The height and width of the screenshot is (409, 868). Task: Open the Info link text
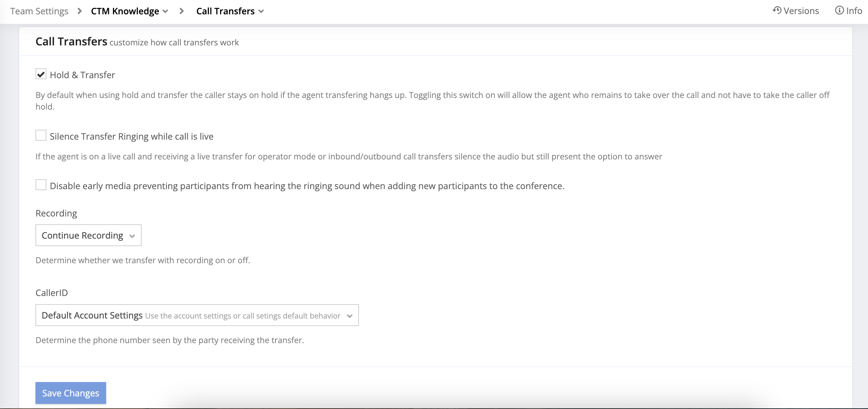[x=854, y=11]
